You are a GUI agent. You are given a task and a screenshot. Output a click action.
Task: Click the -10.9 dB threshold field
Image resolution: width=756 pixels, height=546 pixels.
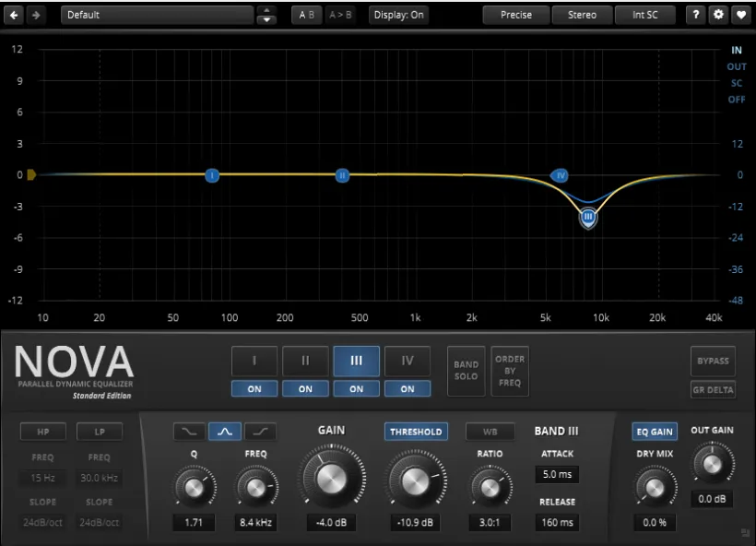415,522
